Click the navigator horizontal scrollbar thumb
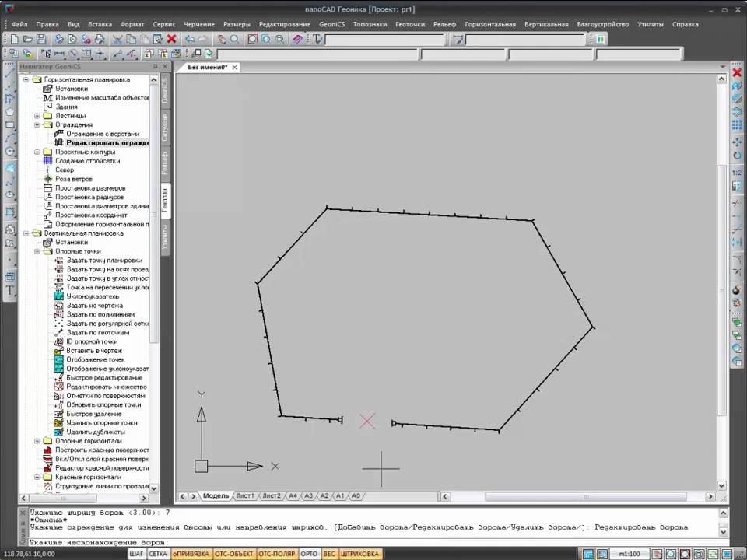Screen dimensions: 747x560 [63, 498]
